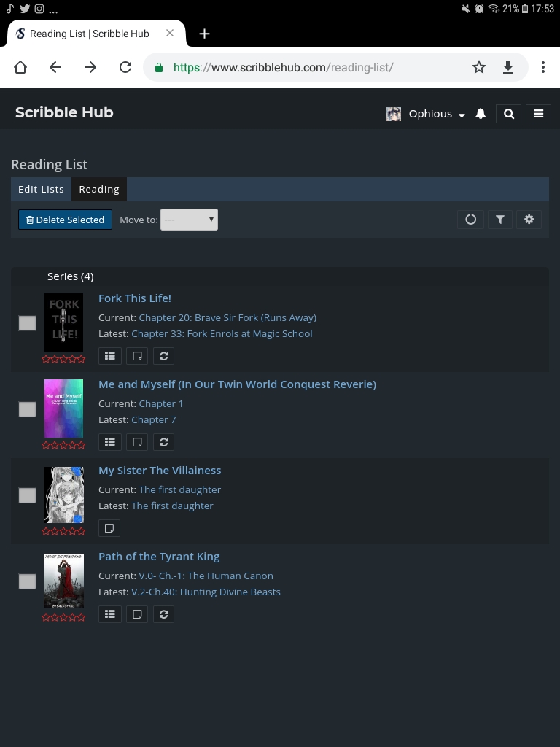
Task: Click the refresh progress icon for Me and Myself
Action: [x=164, y=442]
